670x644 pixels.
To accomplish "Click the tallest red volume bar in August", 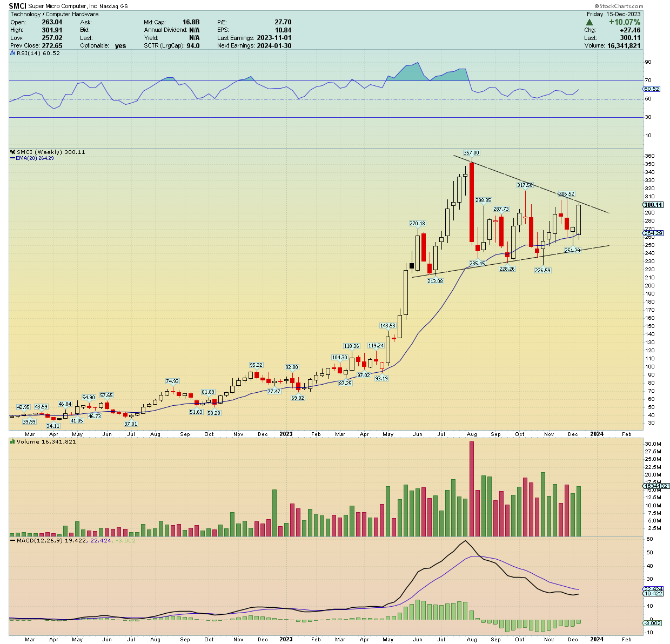I will coord(472,489).
